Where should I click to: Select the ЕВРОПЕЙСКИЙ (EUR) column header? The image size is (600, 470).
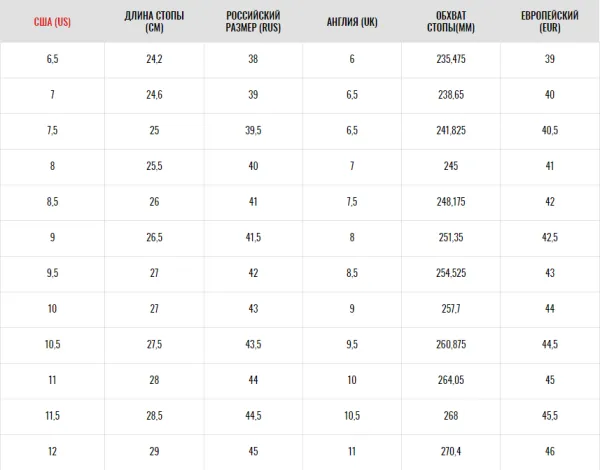(x=549, y=21)
